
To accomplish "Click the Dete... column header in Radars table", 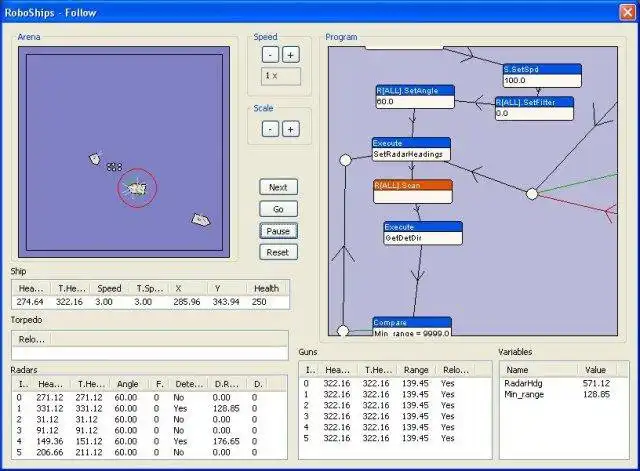I will point(189,384).
